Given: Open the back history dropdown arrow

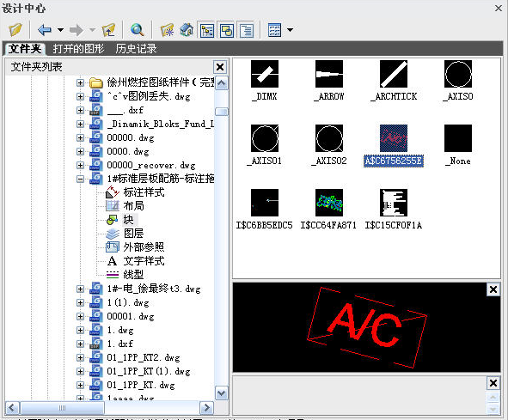Looking at the screenshot, I should [60, 30].
